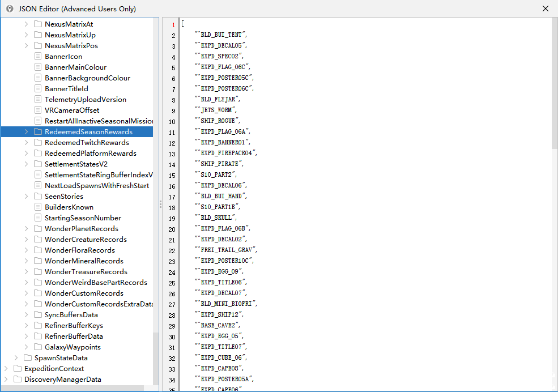This screenshot has height=392, width=558.
Task: Expand the DiscoveryManagerData chevron
Action: click(x=6, y=379)
